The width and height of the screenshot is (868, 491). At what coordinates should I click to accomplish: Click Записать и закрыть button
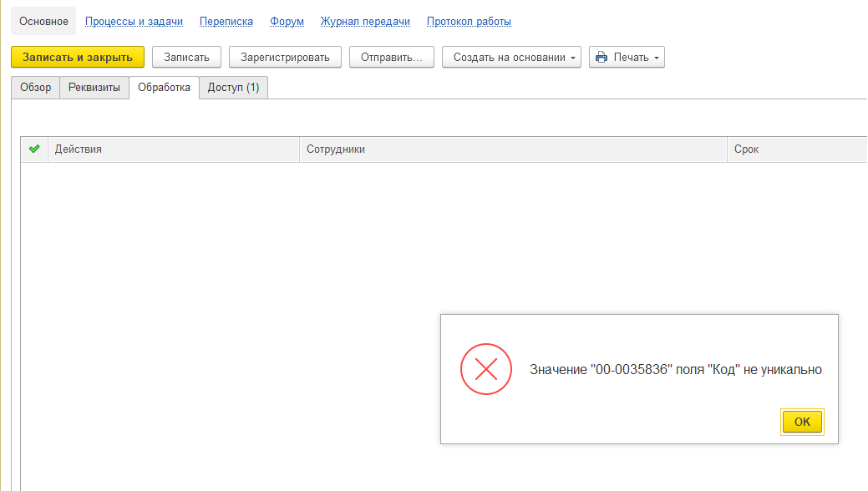click(x=78, y=57)
